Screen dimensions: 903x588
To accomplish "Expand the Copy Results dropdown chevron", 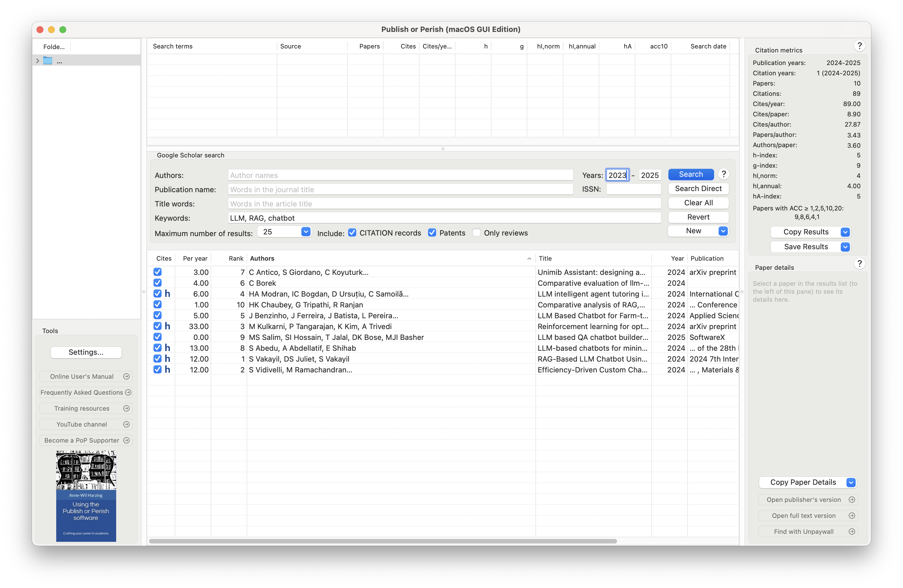I will pyautogui.click(x=845, y=232).
